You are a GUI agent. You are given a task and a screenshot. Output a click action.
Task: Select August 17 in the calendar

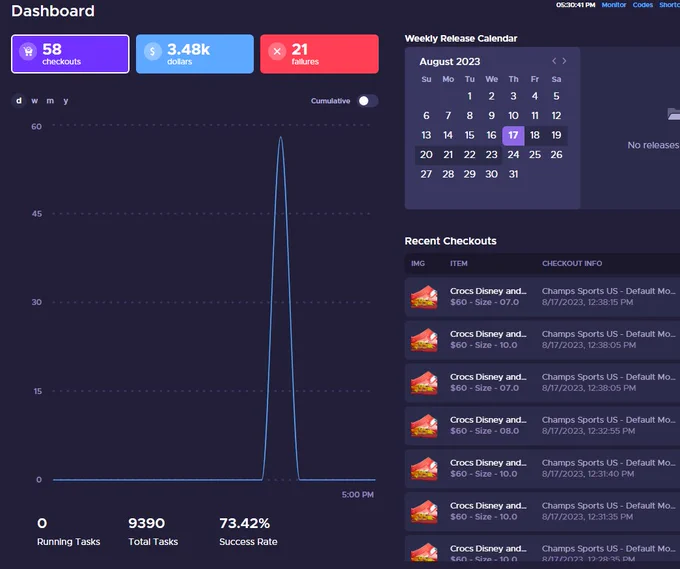[x=513, y=135]
